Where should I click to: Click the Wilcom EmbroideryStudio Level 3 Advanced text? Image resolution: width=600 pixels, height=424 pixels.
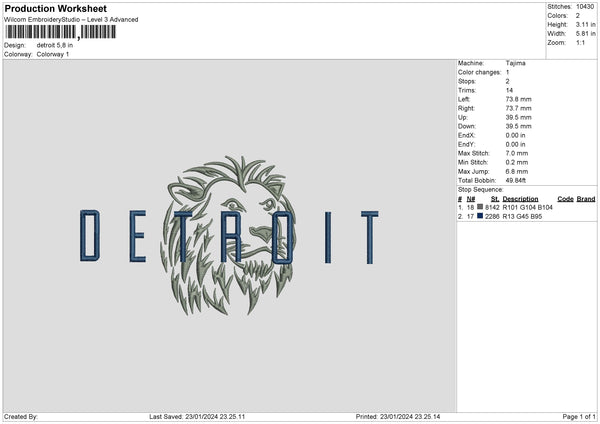coord(71,20)
